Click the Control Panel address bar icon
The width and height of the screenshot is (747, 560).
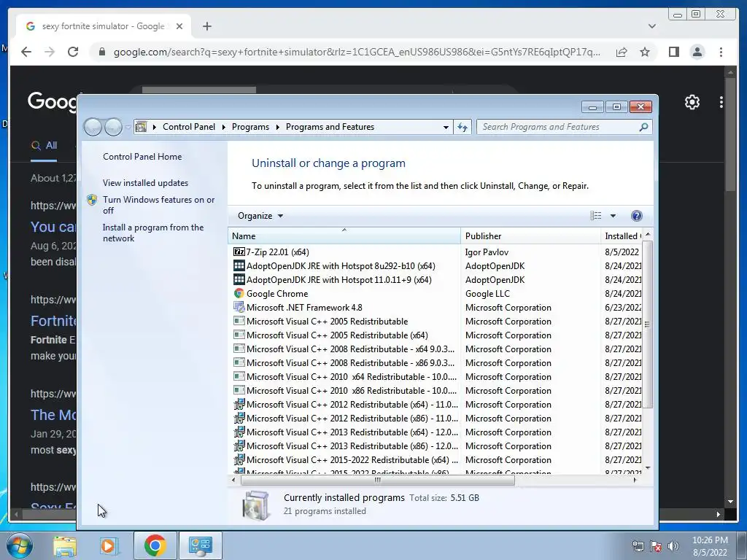click(x=141, y=127)
